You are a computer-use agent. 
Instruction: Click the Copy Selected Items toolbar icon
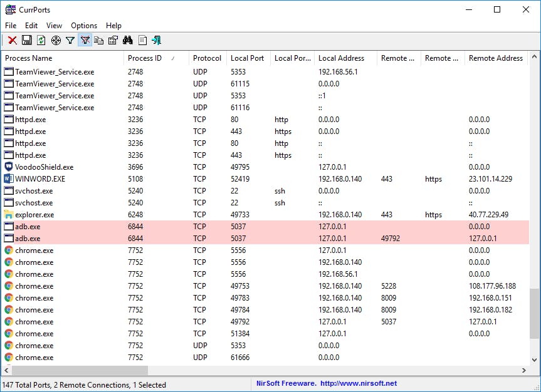click(98, 40)
